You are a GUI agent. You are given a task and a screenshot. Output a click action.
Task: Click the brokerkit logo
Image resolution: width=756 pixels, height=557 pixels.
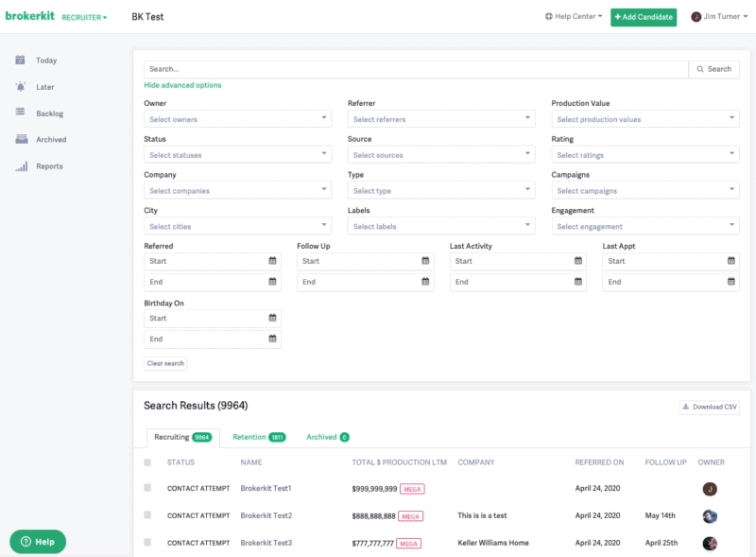click(30, 16)
